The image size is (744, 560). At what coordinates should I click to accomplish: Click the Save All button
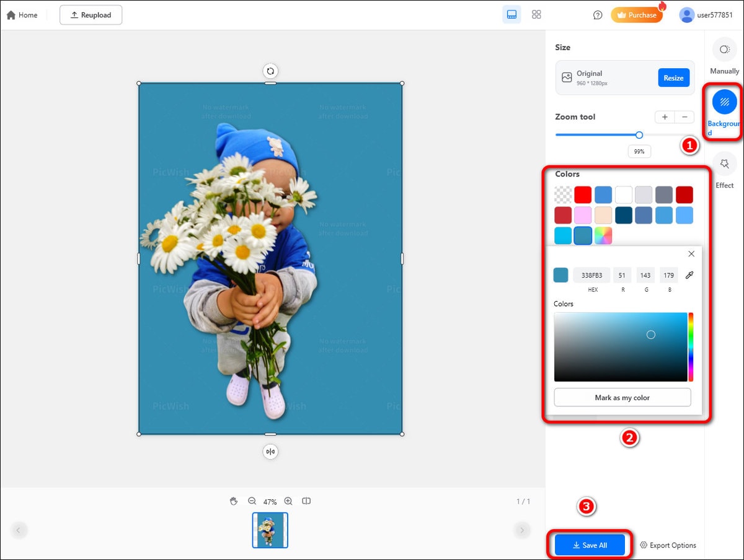[590, 545]
